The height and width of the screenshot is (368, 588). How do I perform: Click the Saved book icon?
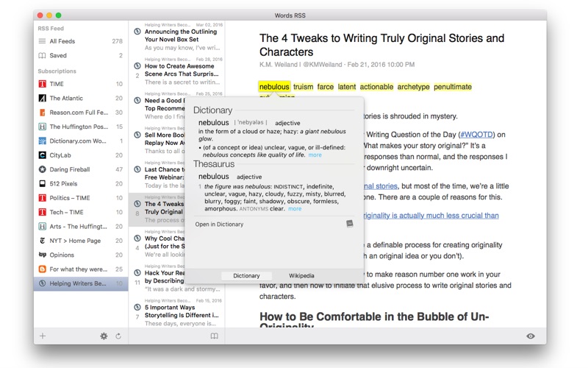(x=43, y=55)
